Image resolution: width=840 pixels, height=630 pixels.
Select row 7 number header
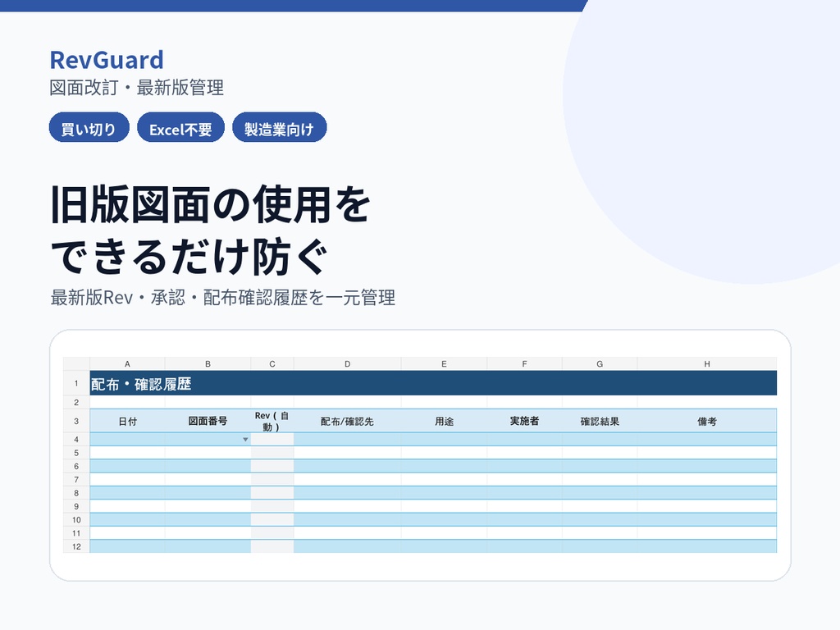76,479
